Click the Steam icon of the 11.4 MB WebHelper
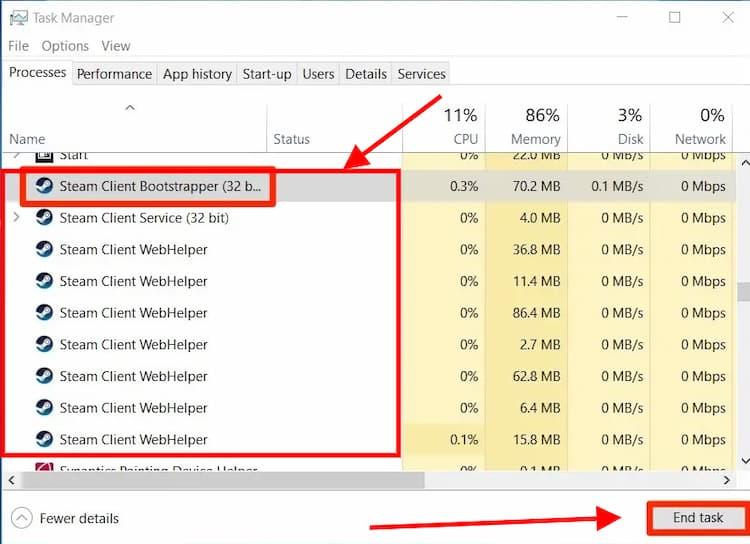Viewport: 750px width, 544px height. 44,280
